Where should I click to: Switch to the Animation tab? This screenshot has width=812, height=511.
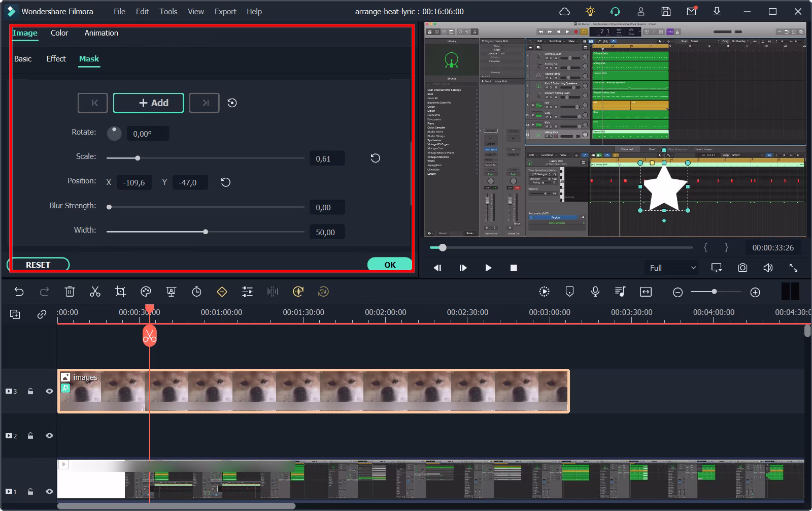[101, 33]
